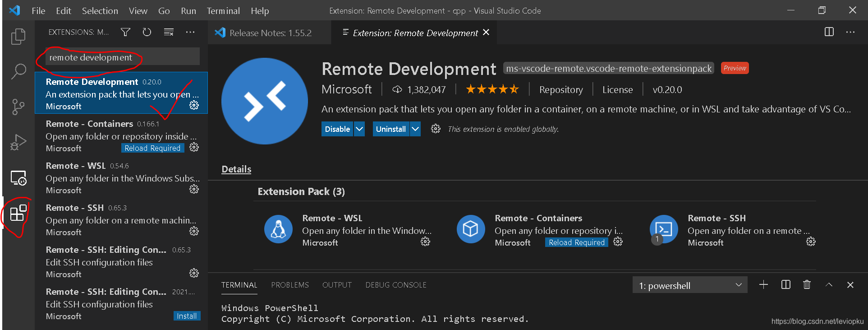
Task: Maximize the terminal panel size
Action: click(x=829, y=284)
